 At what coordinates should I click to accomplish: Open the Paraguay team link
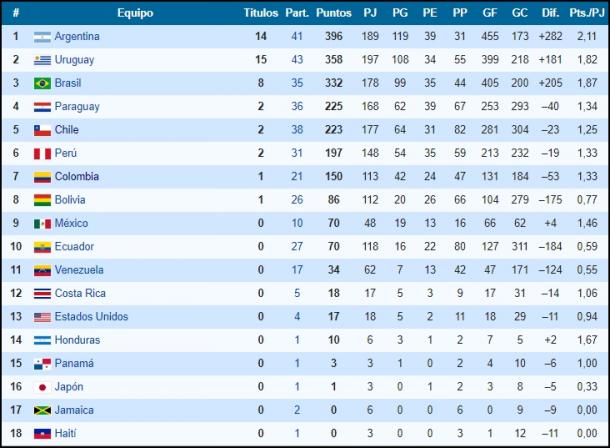click(x=77, y=107)
